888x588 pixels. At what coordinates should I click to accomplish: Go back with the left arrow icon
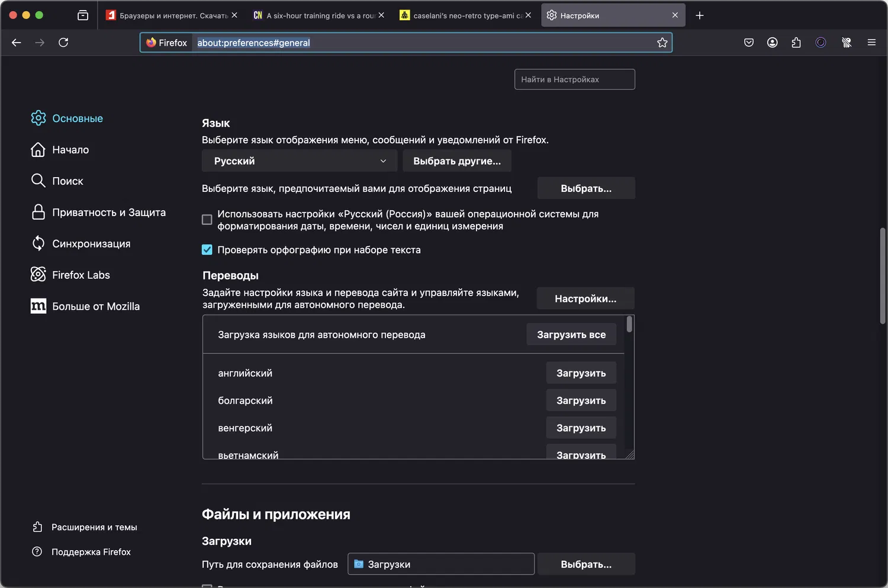pos(17,43)
